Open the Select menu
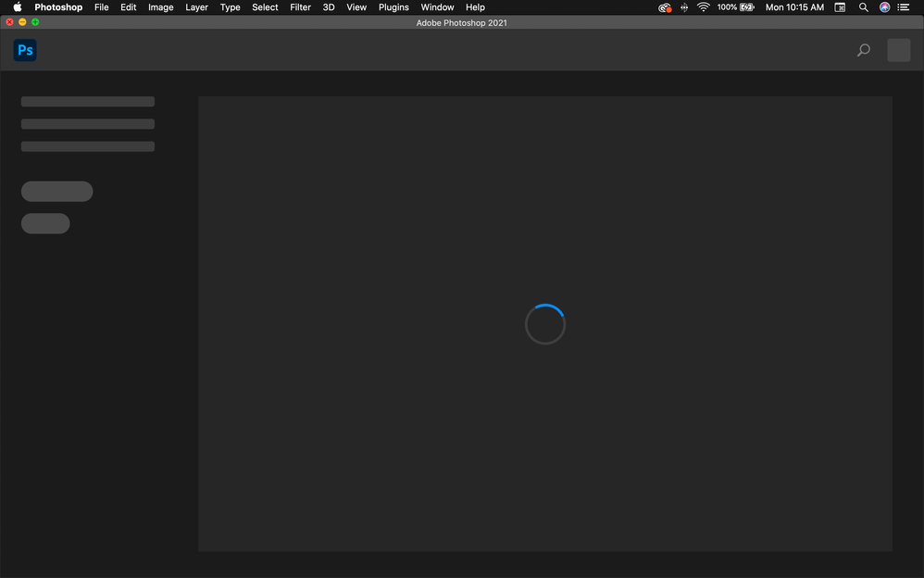Image resolution: width=924 pixels, height=578 pixels. point(265,7)
